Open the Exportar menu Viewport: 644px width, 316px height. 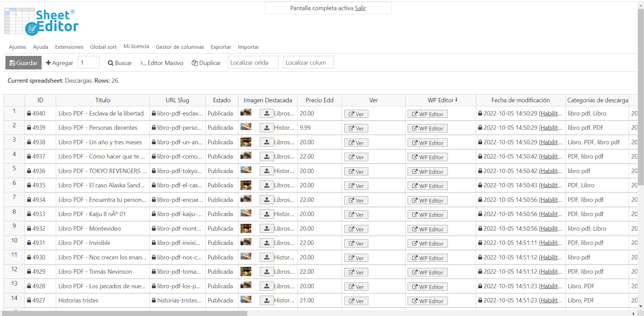coord(221,47)
